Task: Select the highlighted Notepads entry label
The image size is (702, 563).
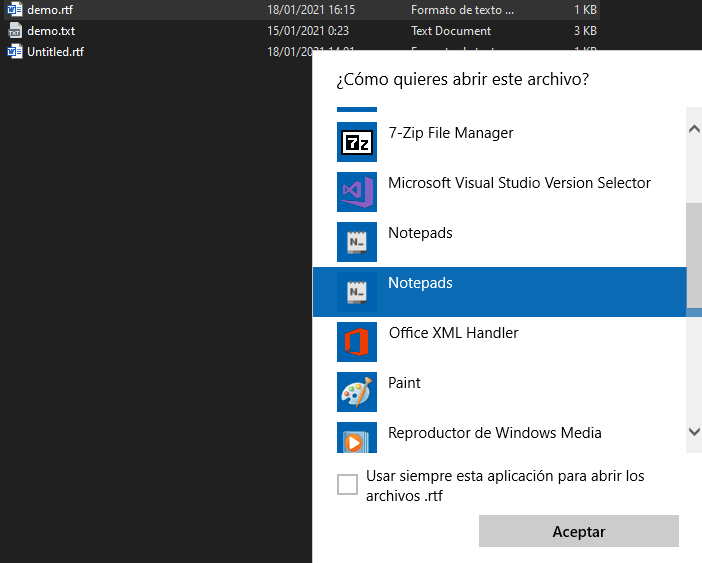Action: 420,283
